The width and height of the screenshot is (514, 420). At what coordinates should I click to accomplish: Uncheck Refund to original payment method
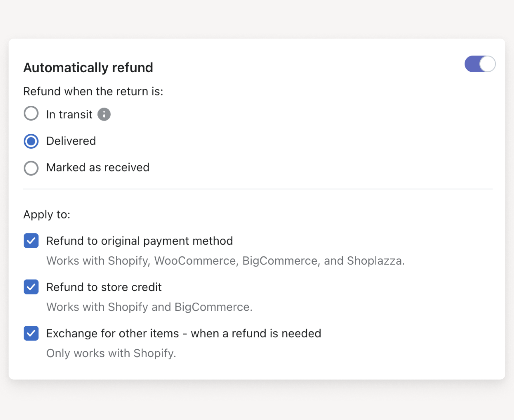pyautogui.click(x=31, y=241)
